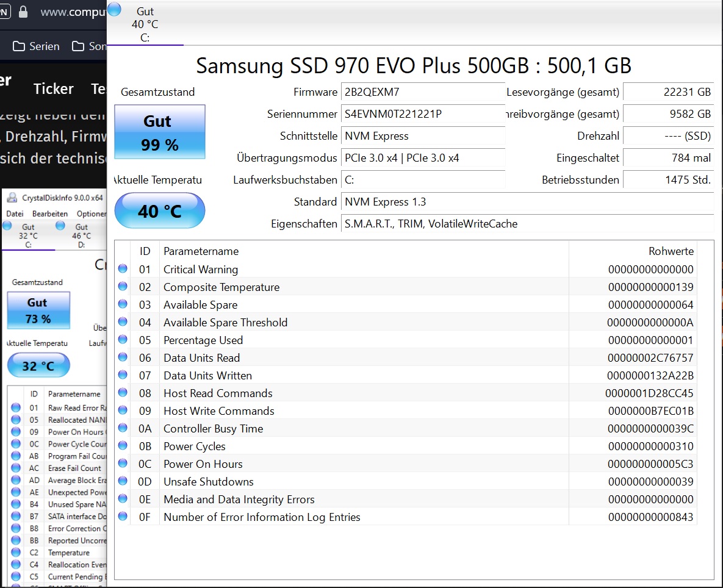
Task: Click the raw value 00000002C76757
Action: click(x=650, y=357)
